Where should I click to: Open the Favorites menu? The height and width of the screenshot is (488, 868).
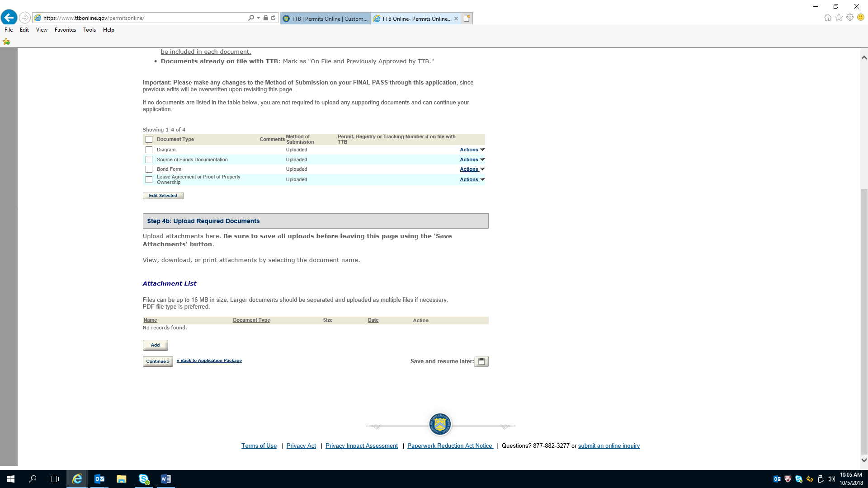pos(65,30)
